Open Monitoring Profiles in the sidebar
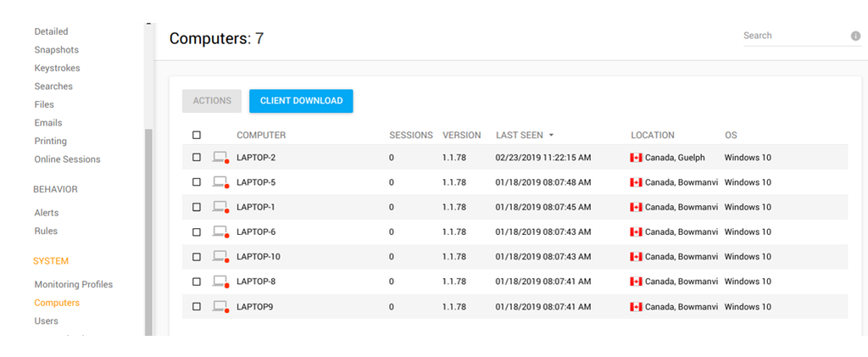The width and height of the screenshot is (868, 357). 73,284
